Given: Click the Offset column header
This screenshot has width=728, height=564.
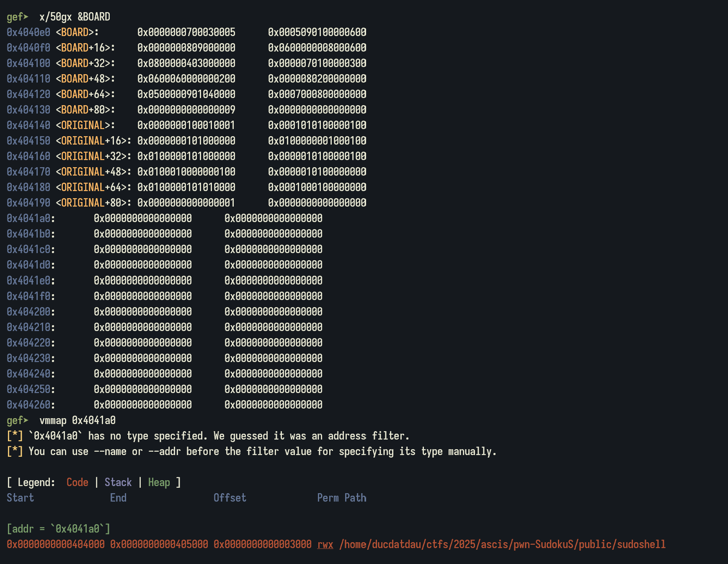Looking at the screenshot, I should click(x=230, y=498).
